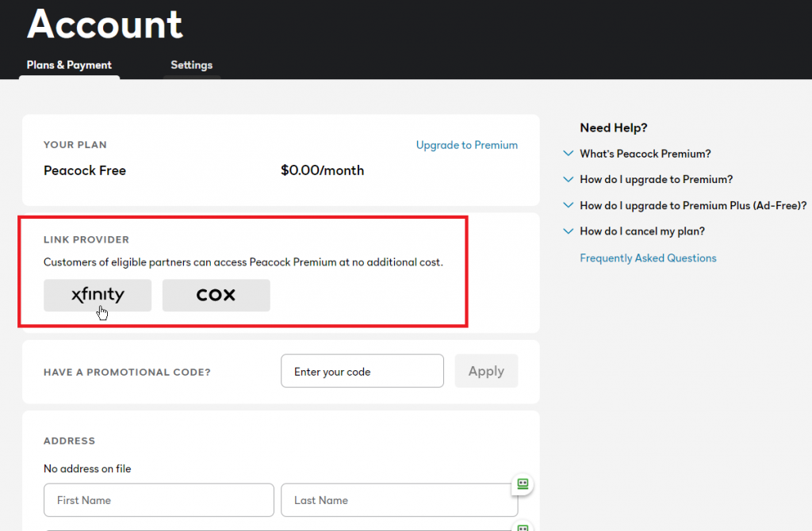The width and height of the screenshot is (812, 531).
Task: Click the ADDRESS section label
Action: click(x=70, y=441)
